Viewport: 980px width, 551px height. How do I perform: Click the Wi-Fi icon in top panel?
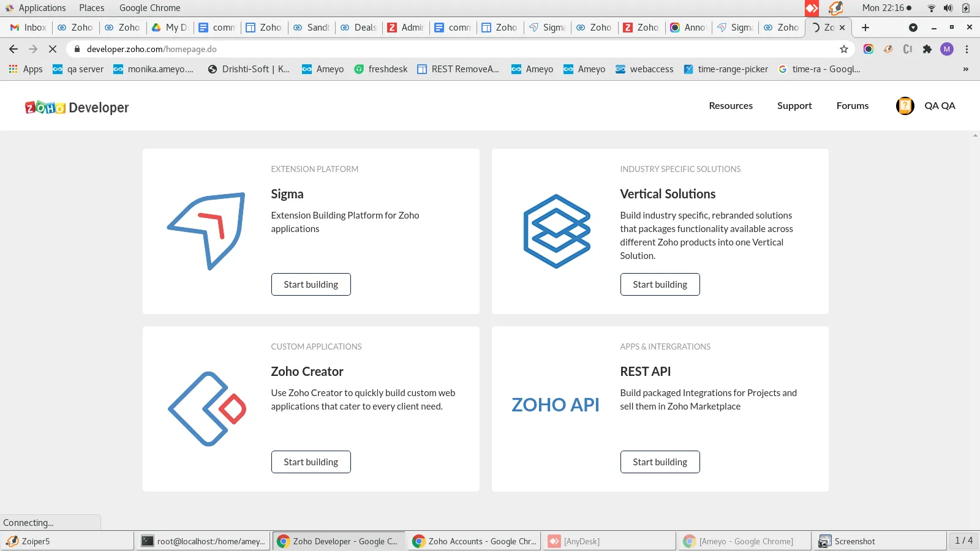(x=931, y=8)
